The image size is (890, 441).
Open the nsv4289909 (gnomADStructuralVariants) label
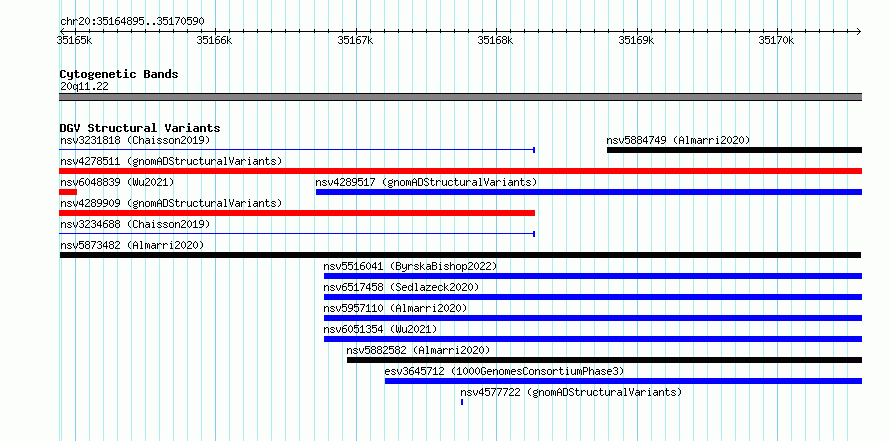(171, 203)
